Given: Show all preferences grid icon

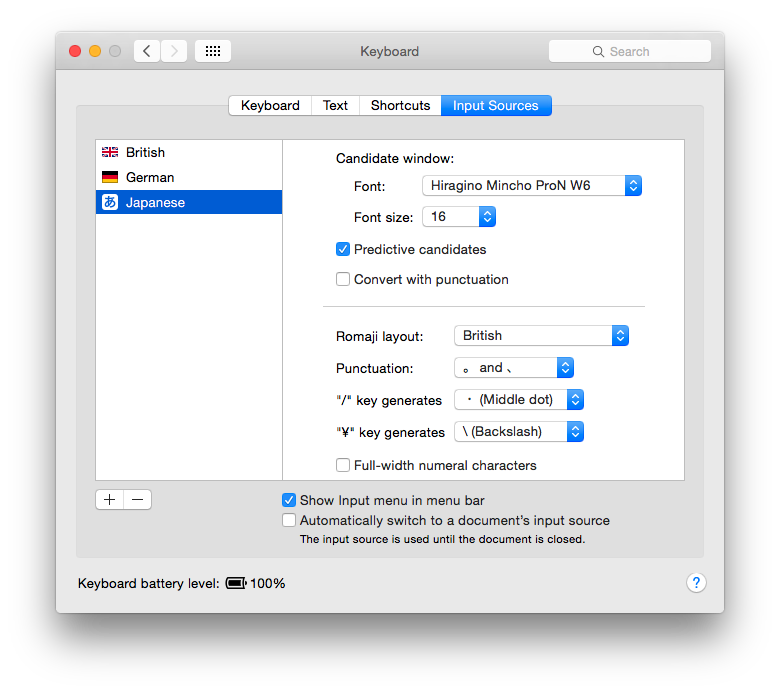Looking at the screenshot, I should (x=213, y=51).
